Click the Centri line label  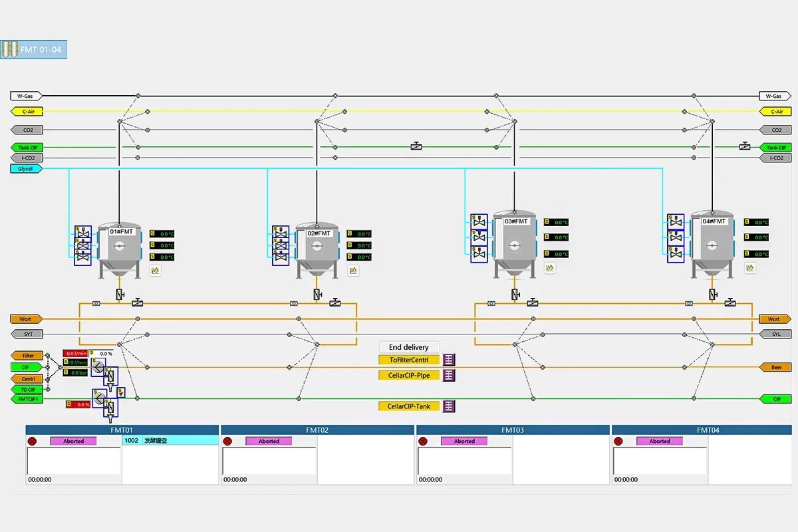click(x=27, y=378)
